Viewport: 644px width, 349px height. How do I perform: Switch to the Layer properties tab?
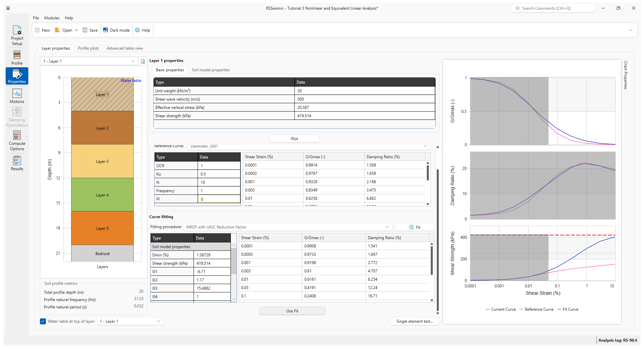pyautogui.click(x=56, y=48)
